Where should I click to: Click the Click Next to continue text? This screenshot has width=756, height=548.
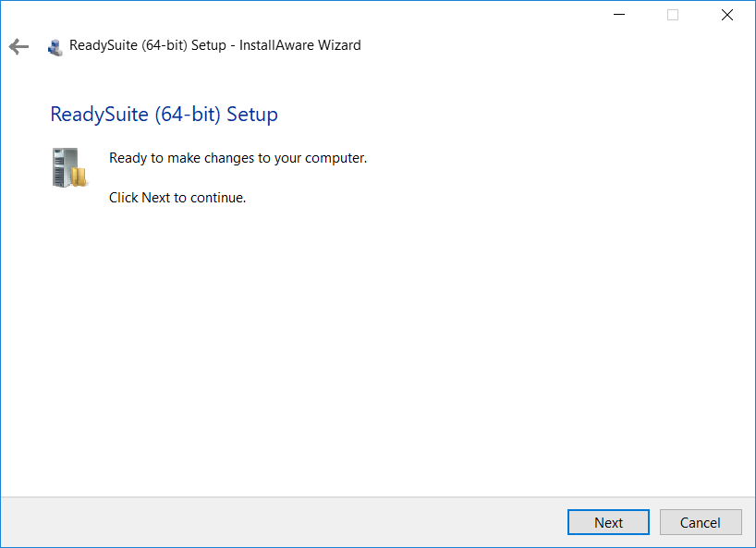177,198
